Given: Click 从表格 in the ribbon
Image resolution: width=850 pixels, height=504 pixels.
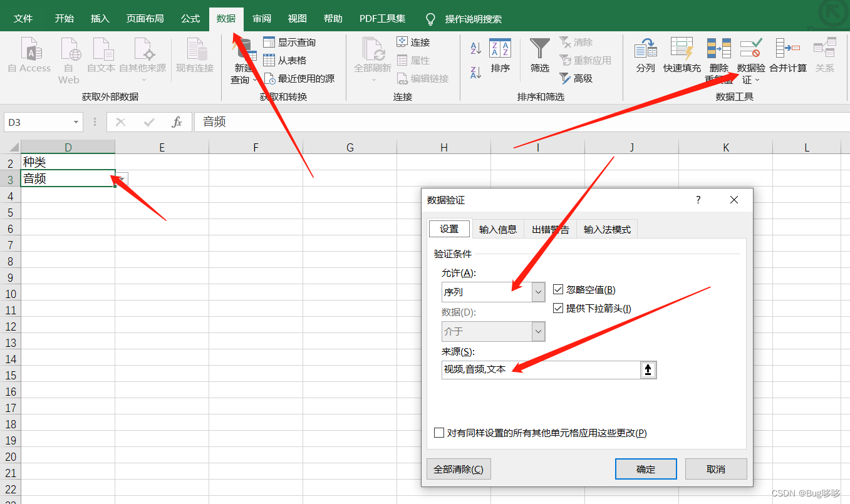Looking at the screenshot, I should click(285, 60).
